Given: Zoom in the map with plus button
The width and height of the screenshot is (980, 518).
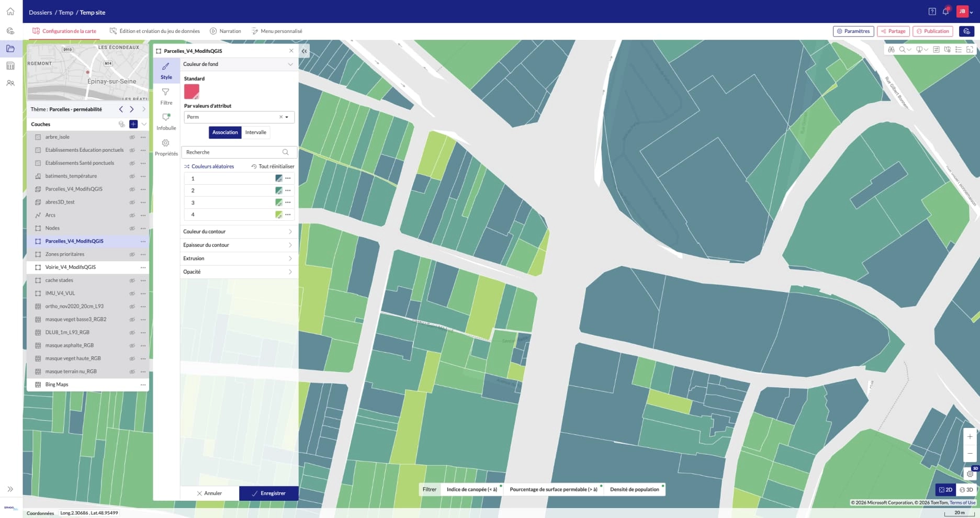Looking at the screenshot, I should (970, 436).
